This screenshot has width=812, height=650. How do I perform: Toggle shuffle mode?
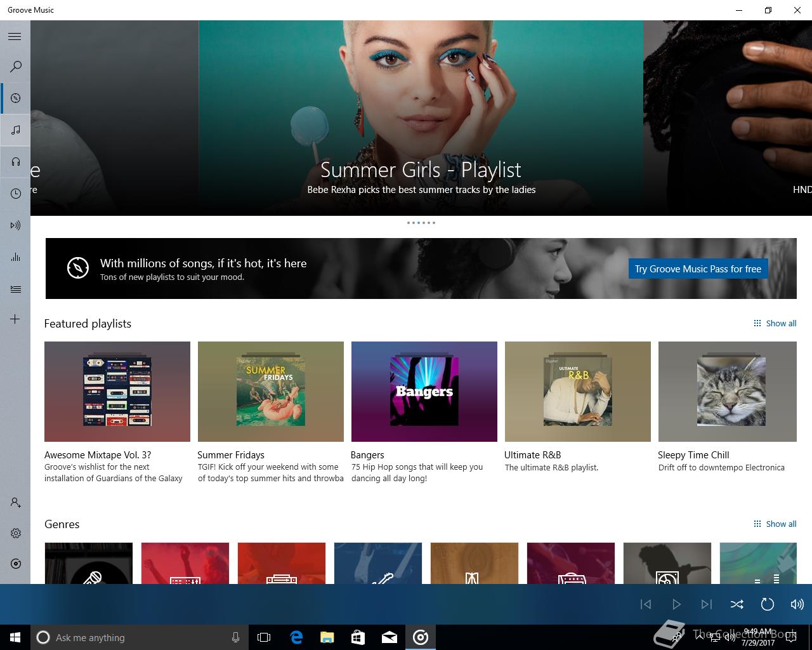[737, 604]
